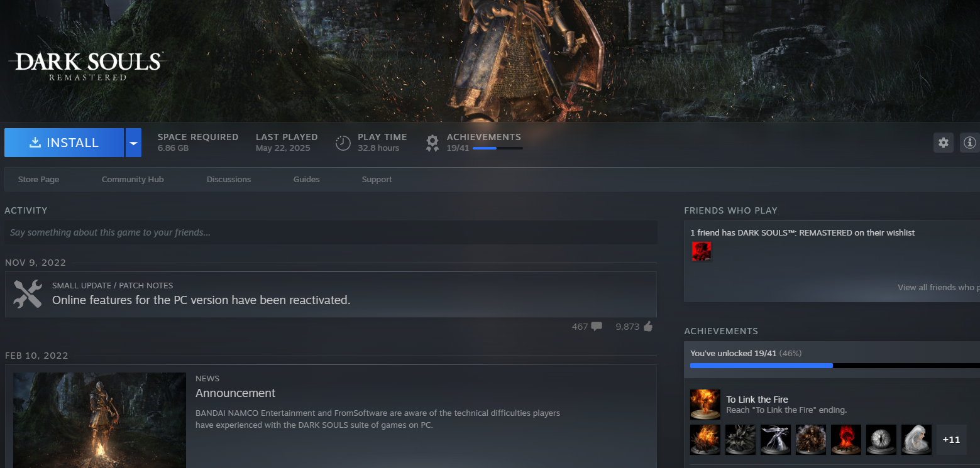980x468 pixels.
Task: Click the dark spiky creature achievement icon
Action: (x=741, y=440)
